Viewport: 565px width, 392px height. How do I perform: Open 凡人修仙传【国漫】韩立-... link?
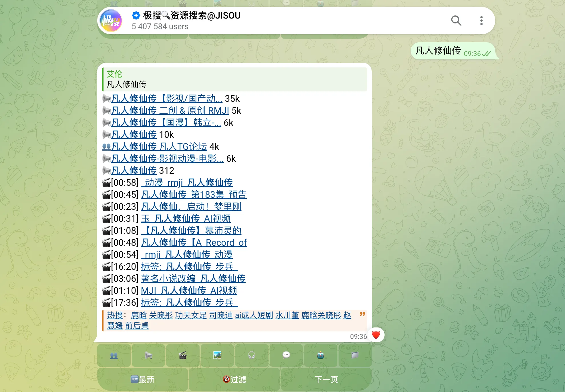pyautogui.click(x=166, y=123)
